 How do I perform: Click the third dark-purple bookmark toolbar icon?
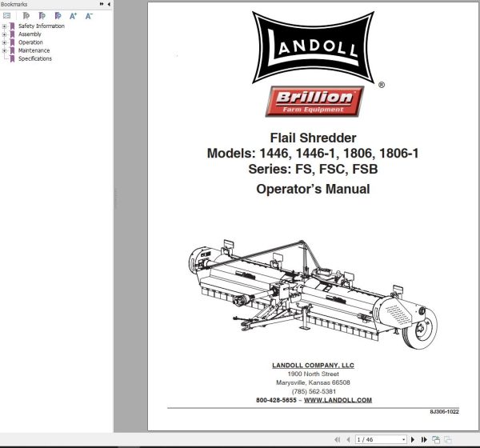point(58,16)
